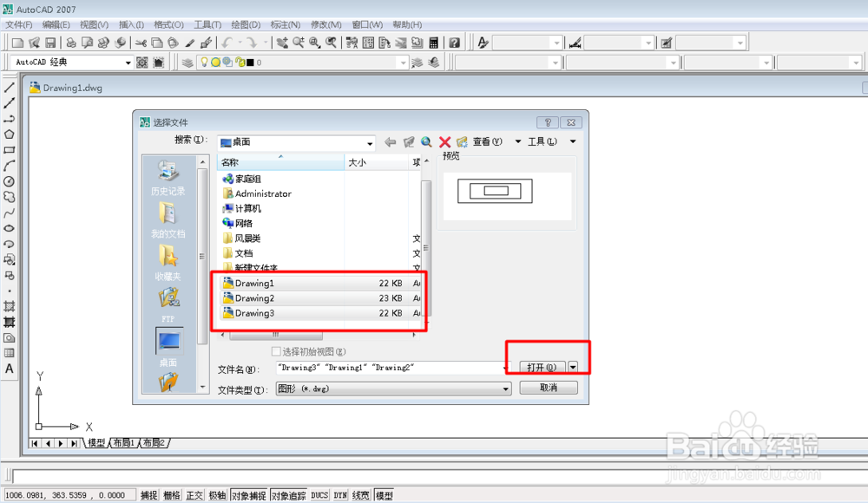Switch to the 布局1 layout tab
This screenshot has height=503, width=868.
[124, 442]
